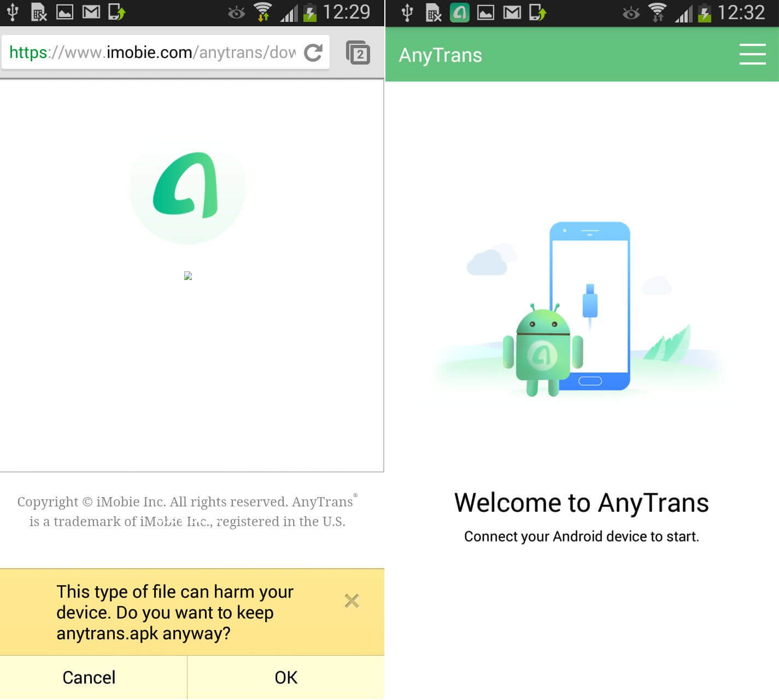Tap the picture notification icon in left status bar
779x700 pixels.
[x=65, y=12]
